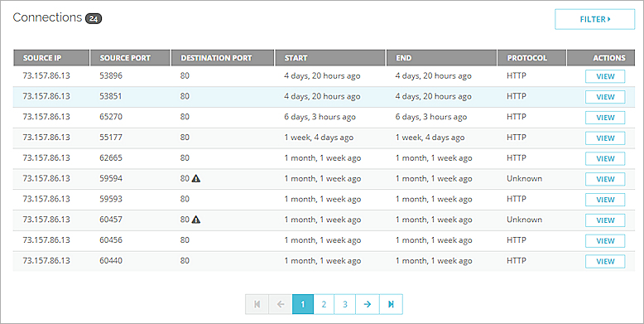The width and height of the screenshot is (644, 324).
Task: Open the Filter panel
Action: [594, 19]
